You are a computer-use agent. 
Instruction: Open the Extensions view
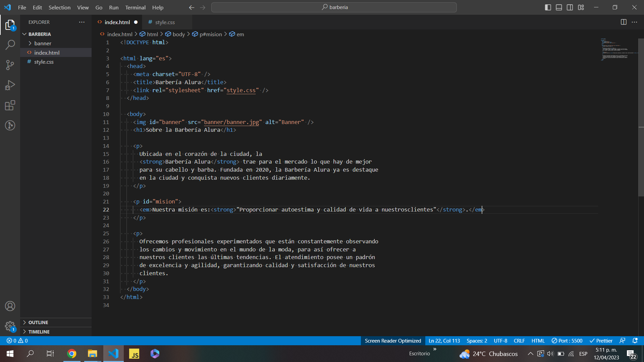[10, 105]
